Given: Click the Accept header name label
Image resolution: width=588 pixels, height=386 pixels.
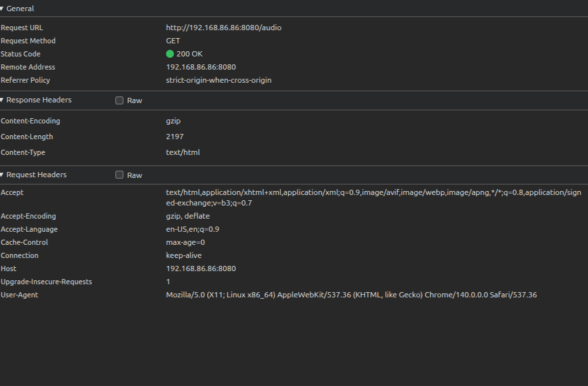Looking at the screenshot, I should click(12, 192).
